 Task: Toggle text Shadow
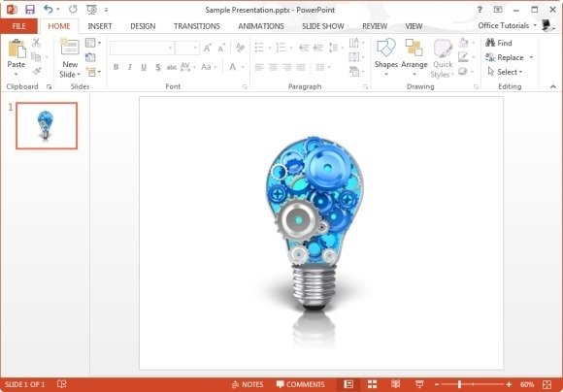(x=158, y=67)
